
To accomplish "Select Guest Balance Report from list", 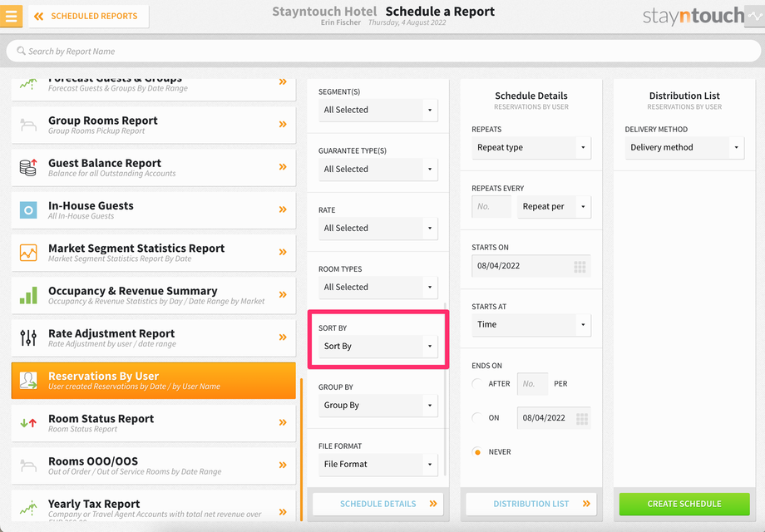I will tap(154, 167).
